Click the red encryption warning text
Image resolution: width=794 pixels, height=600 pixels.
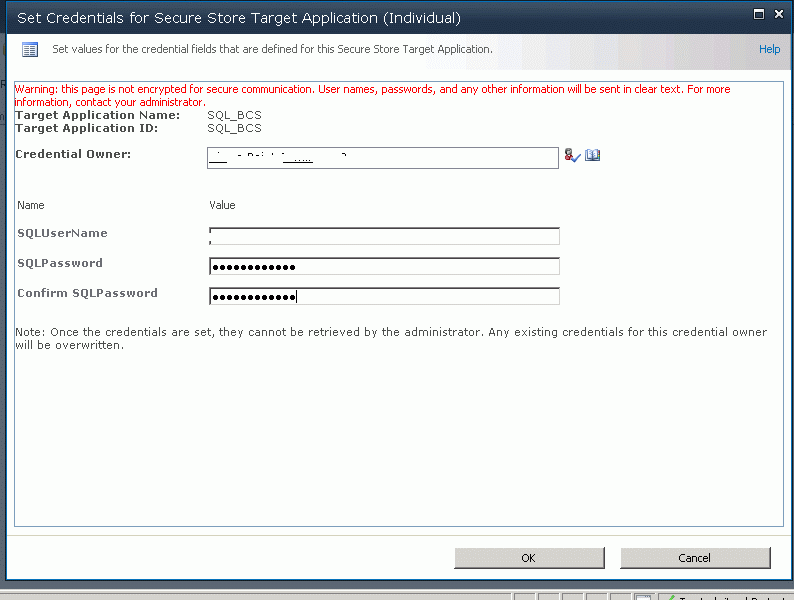(372, 96)
